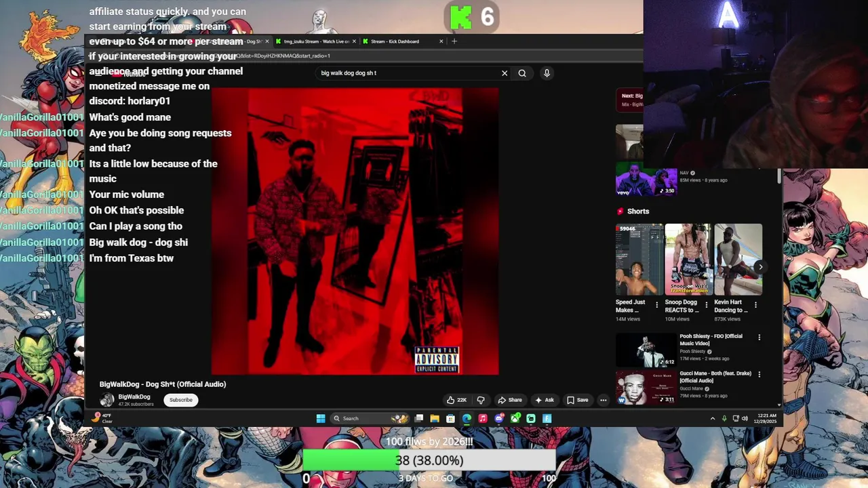
Task: Open Speed Just Makes short thumbnail
Action: point(639,260)
